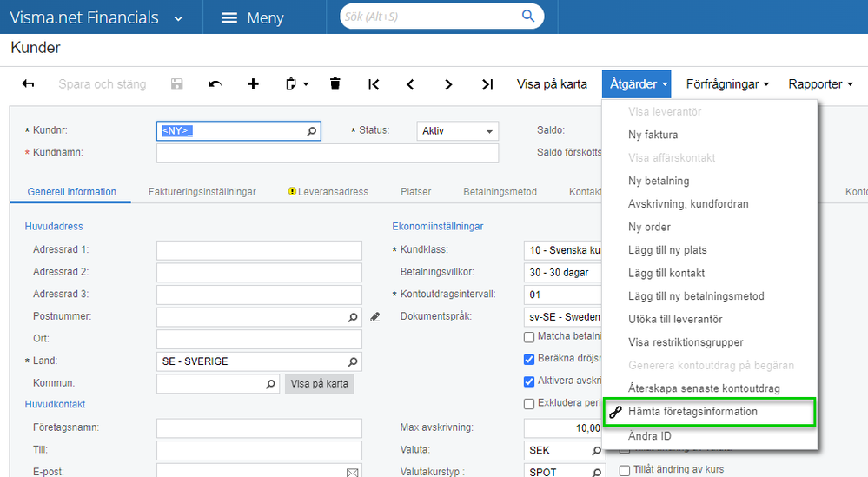Open Dokumentspråk combo box

pyautogui.click(x=562, y=317)
